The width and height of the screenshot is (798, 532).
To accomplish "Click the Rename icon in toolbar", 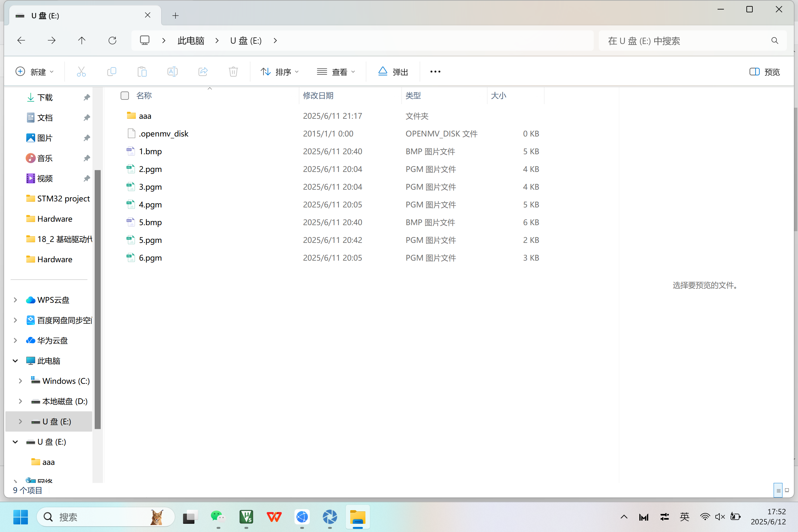I will [172, 72].
